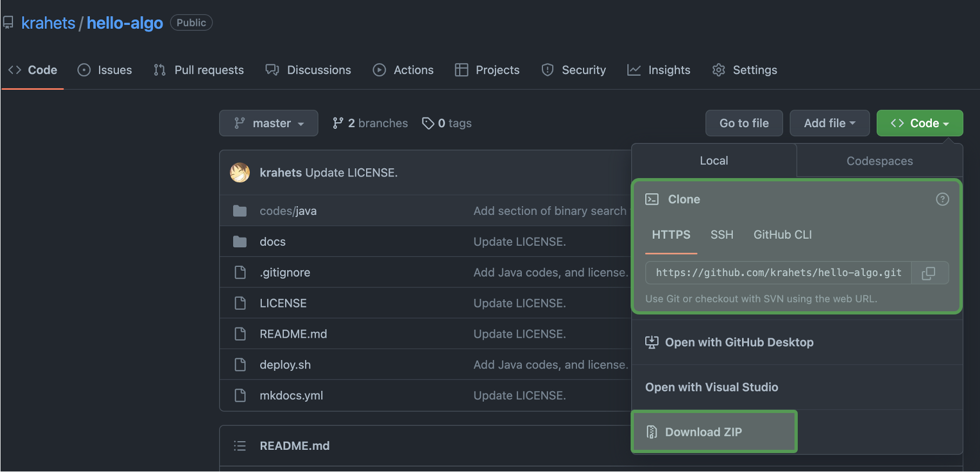
Task: Open the Pull requests tab
Action: tap(198, 70)
